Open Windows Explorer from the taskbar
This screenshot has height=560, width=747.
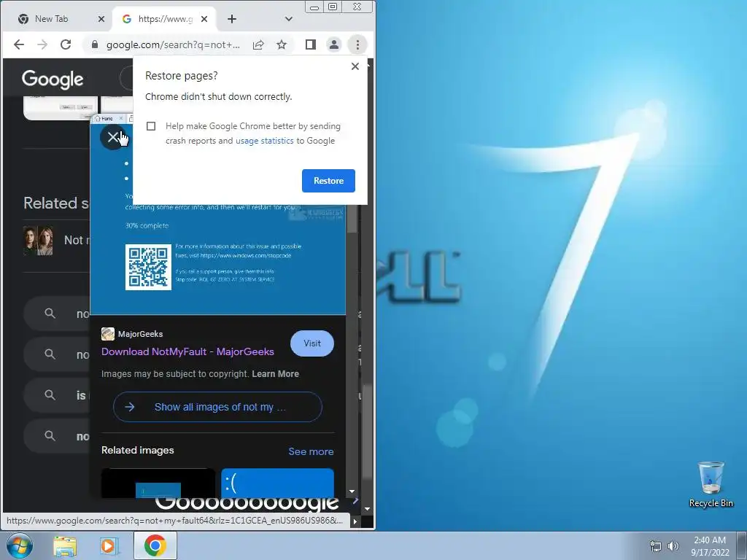[65, 545]
